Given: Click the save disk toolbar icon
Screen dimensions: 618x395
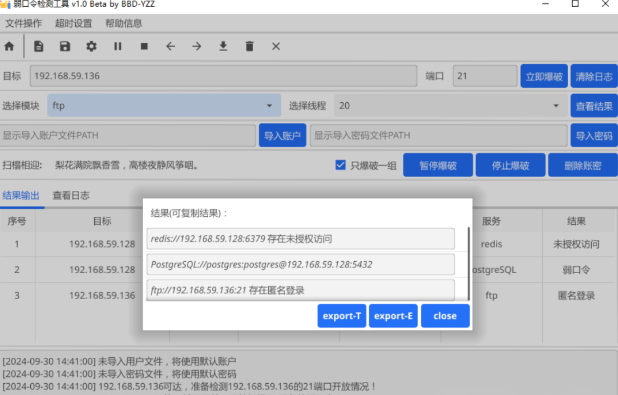Looking at the screenshot, I should coord(65,47).
